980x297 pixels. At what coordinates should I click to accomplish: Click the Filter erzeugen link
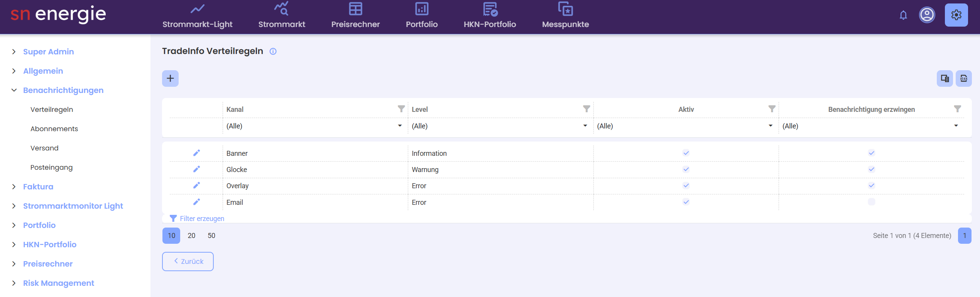point(197,219)
